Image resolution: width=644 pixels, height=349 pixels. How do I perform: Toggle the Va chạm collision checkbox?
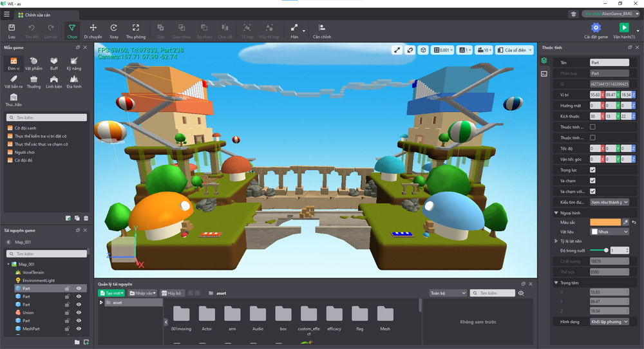[592, 181]
